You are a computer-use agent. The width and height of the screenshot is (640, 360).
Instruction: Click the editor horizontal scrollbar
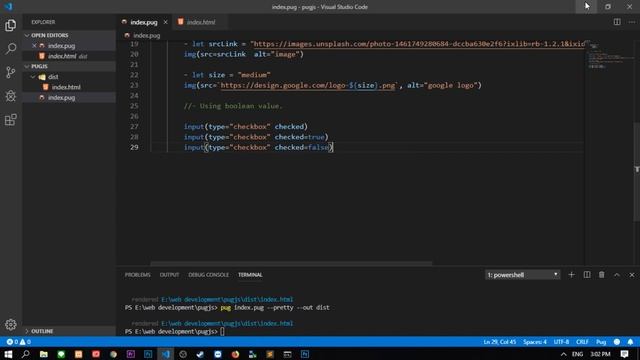coord(291,263)
